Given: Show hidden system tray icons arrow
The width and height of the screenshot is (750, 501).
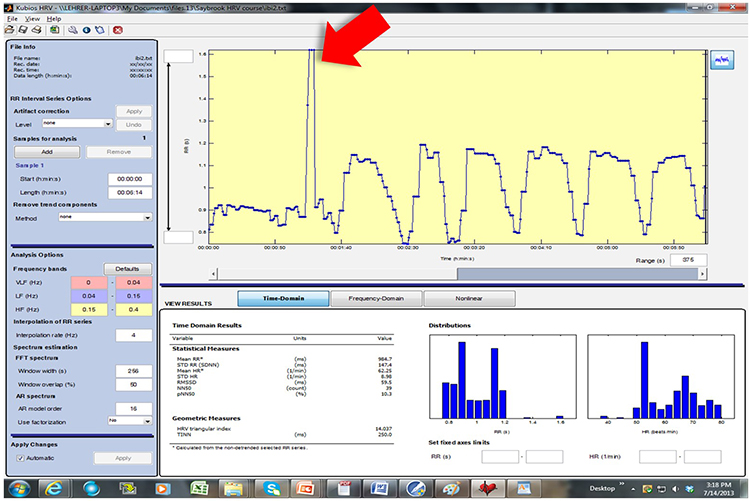Looking at the screenshot, I should tap(633, 489).
